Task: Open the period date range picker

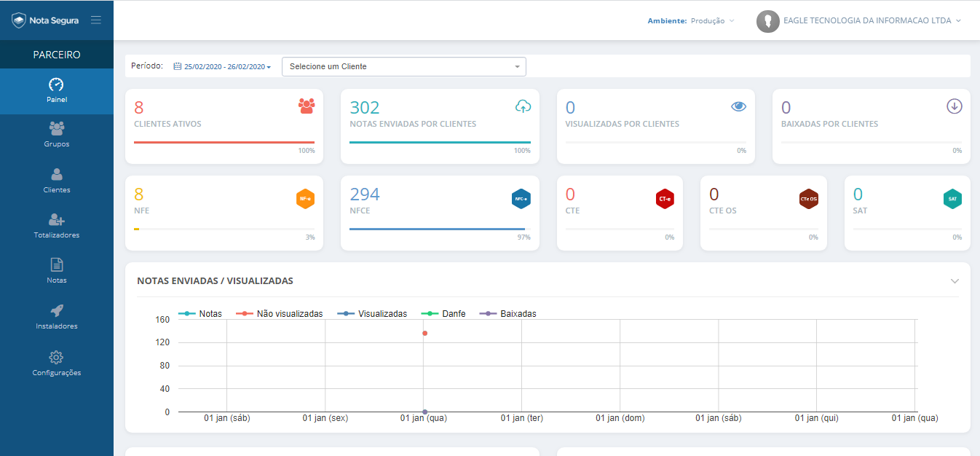Action: pos(222,66)
